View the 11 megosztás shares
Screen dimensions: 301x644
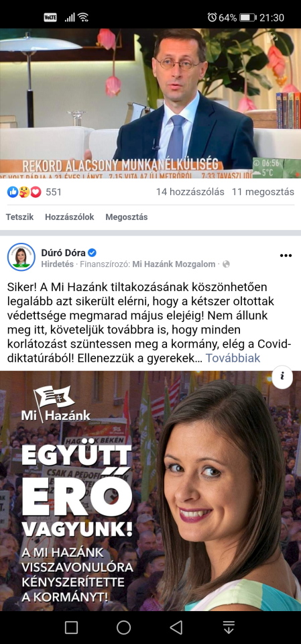[263, 192]
